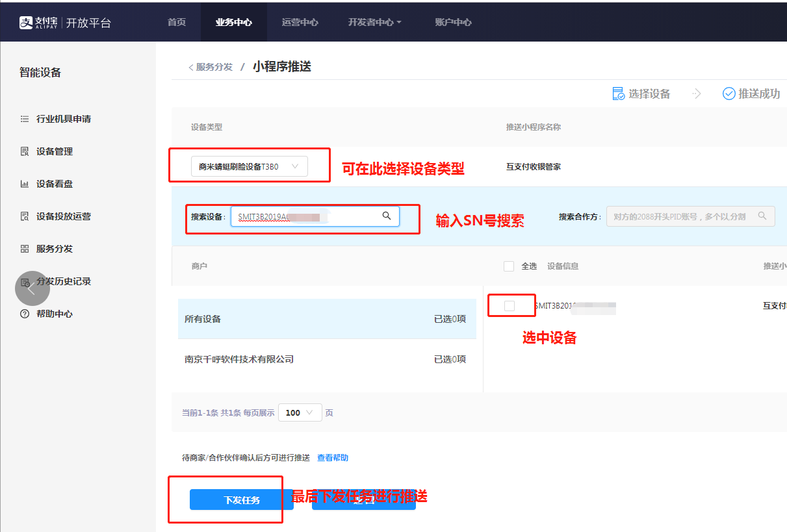Open the 设备类型 dropdown 商米蜻蜓刷脸设备T3B0
The width and height of the screenshot is (787, 532).
[x=249, y=167]
